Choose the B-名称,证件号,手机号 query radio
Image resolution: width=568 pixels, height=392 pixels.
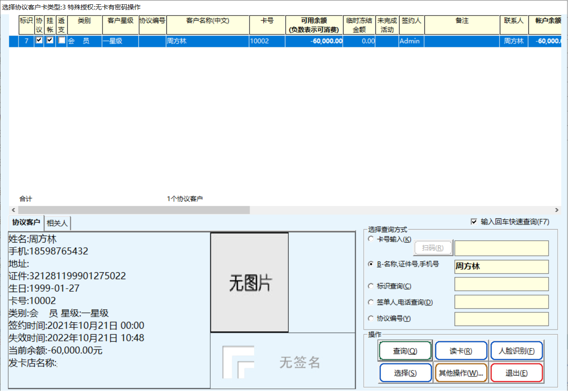click(x=371, y=264)
